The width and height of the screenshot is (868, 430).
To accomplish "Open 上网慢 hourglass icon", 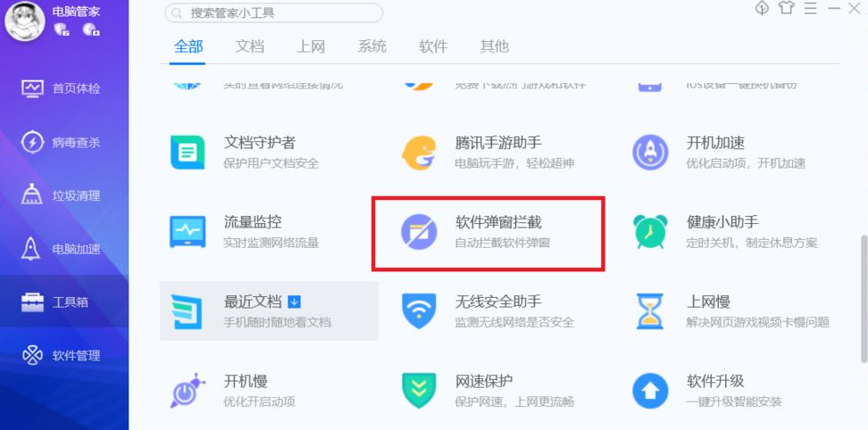I will [x=650, y=311].
